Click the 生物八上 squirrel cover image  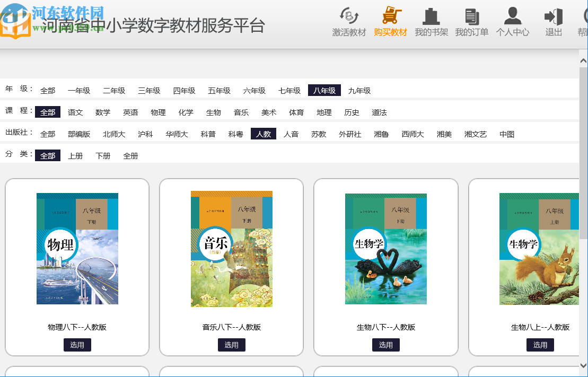pyautogui.click(x=540, y=249)
